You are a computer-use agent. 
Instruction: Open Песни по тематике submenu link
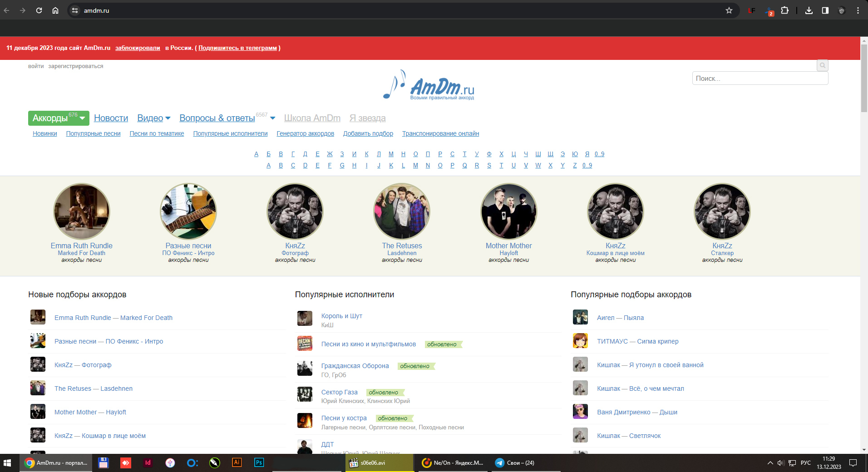click(x=157, y=133)
